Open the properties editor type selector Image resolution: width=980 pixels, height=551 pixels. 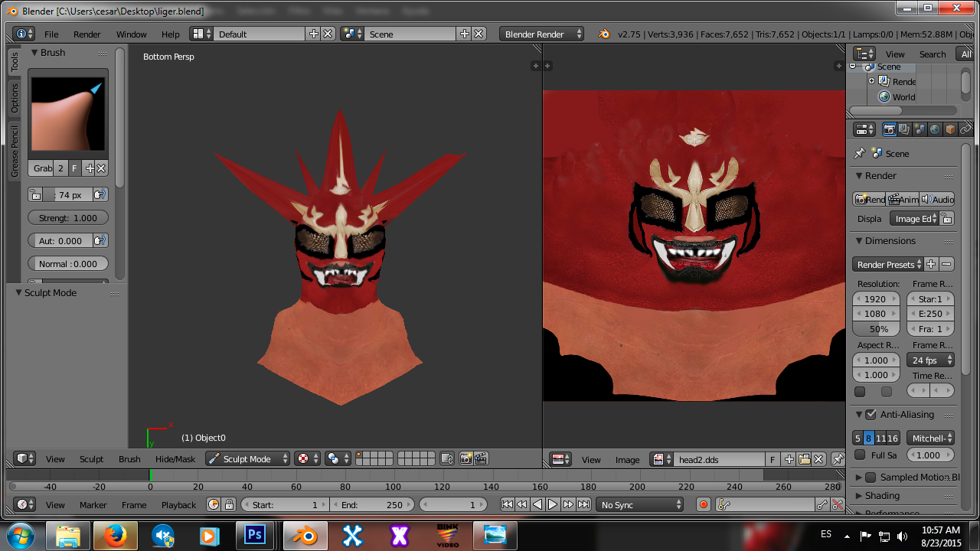coord(864,129)
